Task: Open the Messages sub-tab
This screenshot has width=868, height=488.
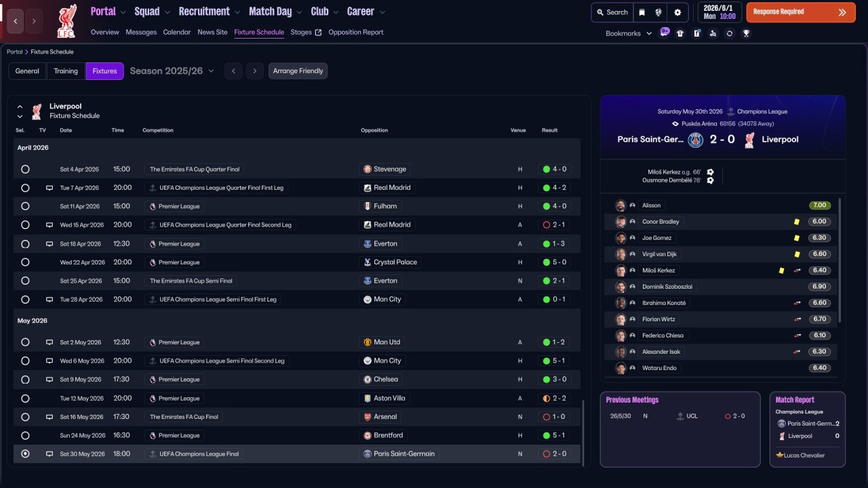Action: tap(141, 32)
